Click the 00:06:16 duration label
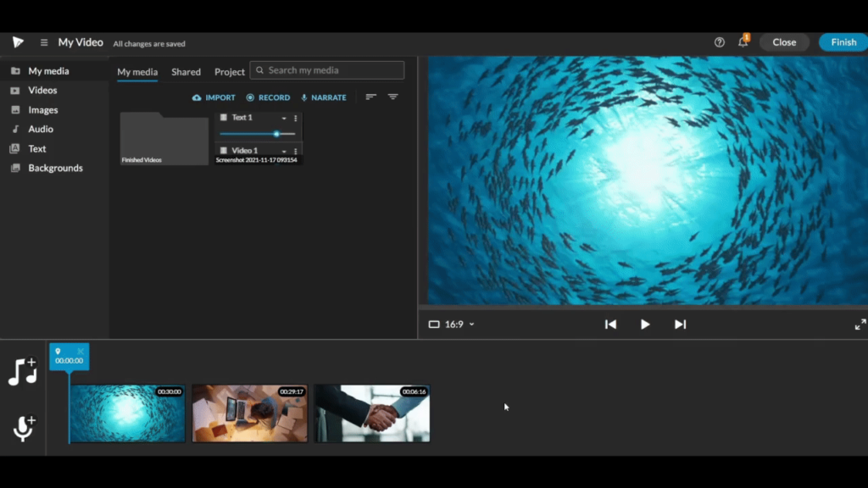Viewport: 868px width, 488px height. pos(414,391)
